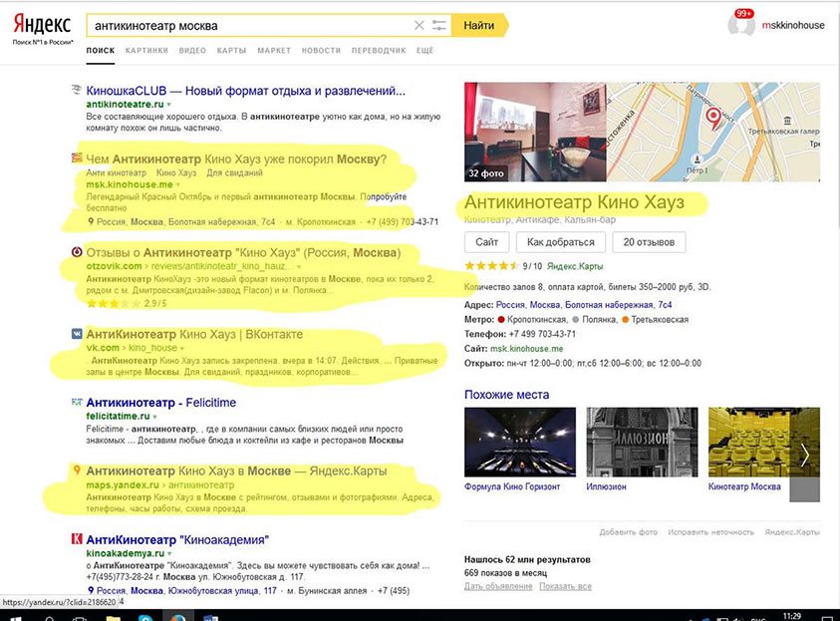Screen dimensions: 840x621
Task: Expand dropdown arrow next to antikinoteatre.ru
Action: click(169, 105)
